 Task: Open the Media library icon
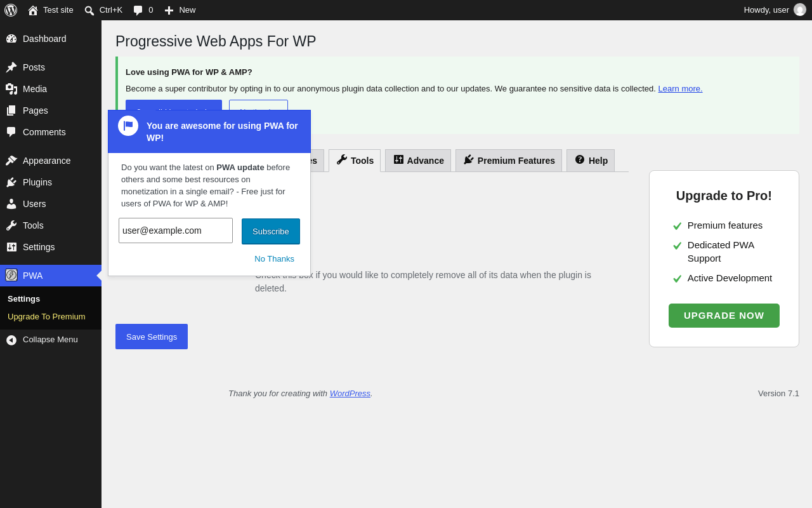(11, 89)
